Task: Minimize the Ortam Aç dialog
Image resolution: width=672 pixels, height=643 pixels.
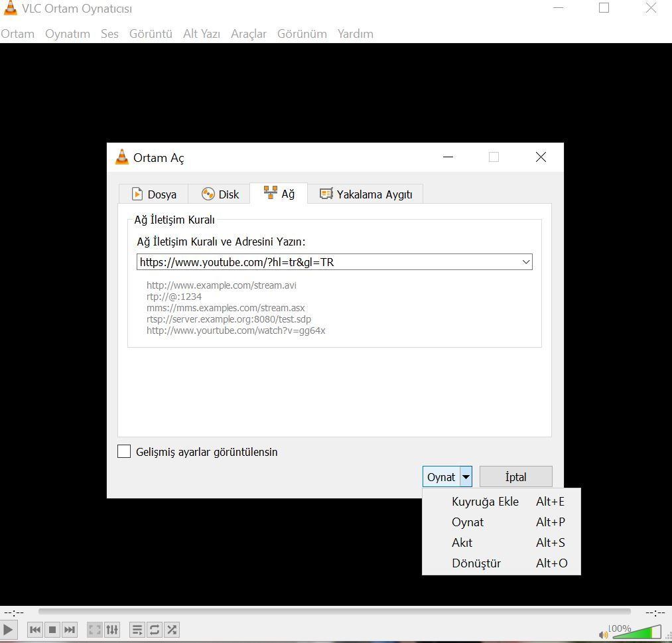Action: (x=448, y=157)
